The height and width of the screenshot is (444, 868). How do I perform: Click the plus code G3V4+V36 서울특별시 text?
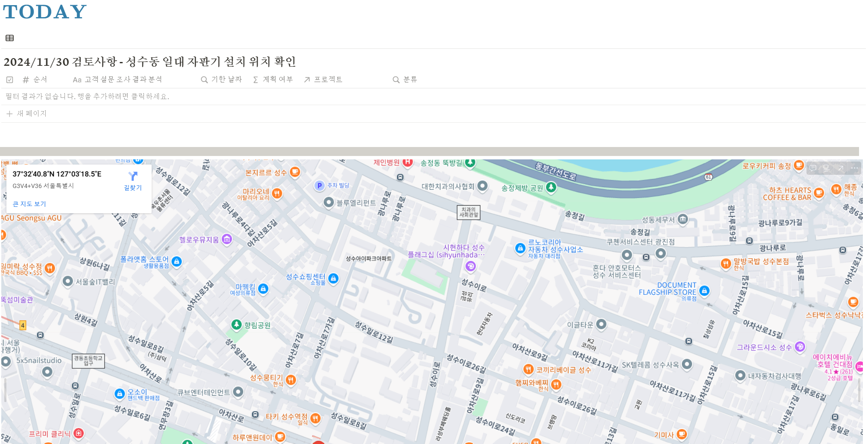pos(43,186)
